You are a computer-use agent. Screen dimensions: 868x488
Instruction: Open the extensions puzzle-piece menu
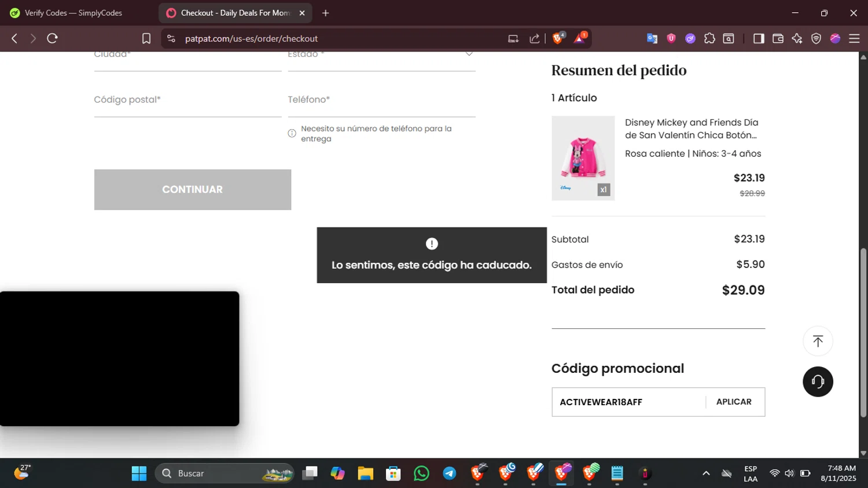tap(709, 38)
